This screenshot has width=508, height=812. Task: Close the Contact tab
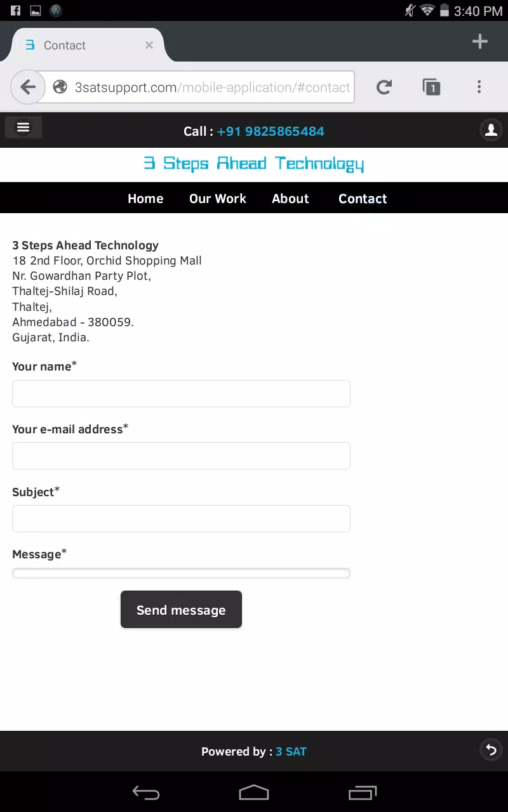(x=149, y=45)
